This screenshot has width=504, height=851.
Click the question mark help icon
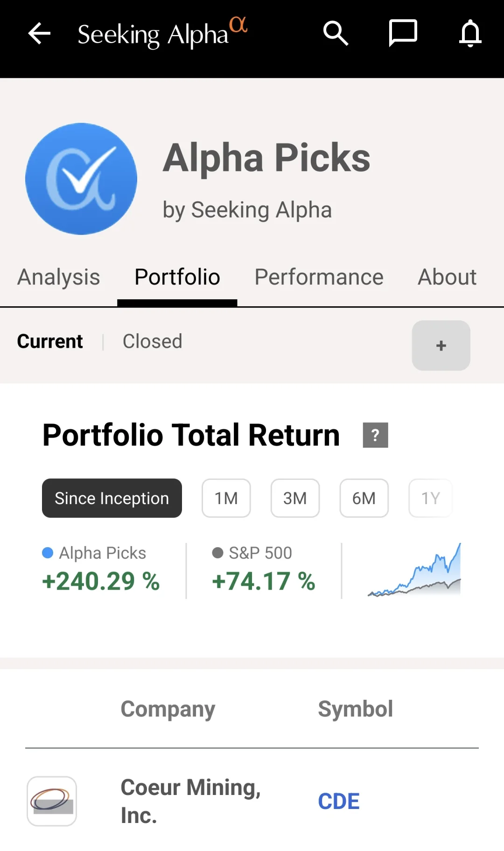point(375,435)
